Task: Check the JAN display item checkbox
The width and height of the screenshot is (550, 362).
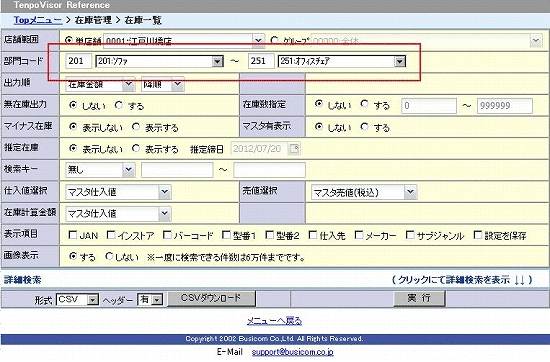Action: tap(73, 235)
